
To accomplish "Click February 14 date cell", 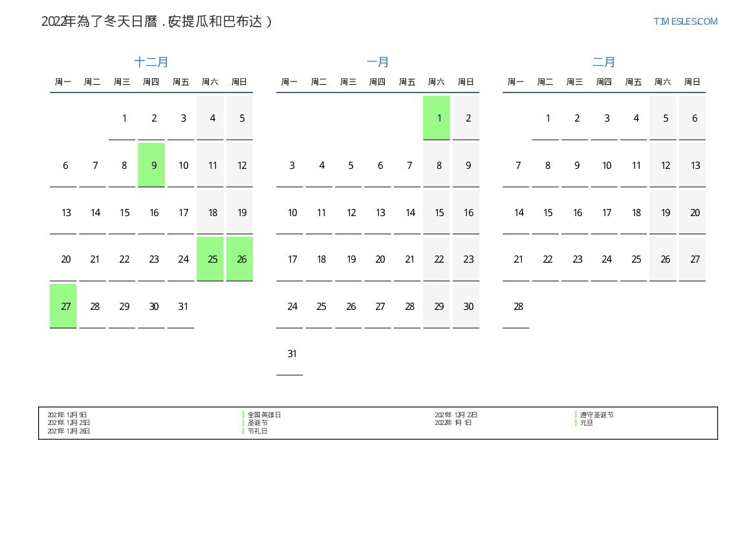I will [518, 212].
